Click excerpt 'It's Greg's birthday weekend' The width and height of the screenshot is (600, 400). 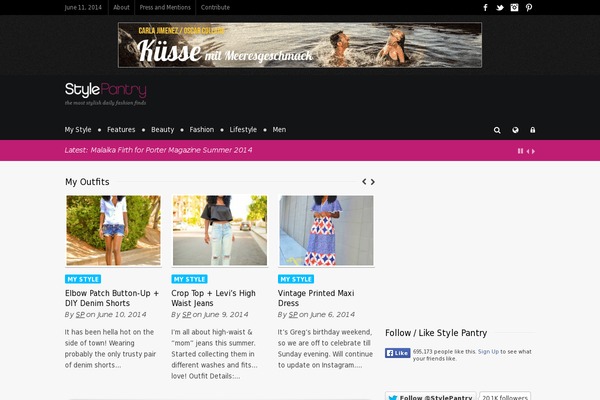325,348
